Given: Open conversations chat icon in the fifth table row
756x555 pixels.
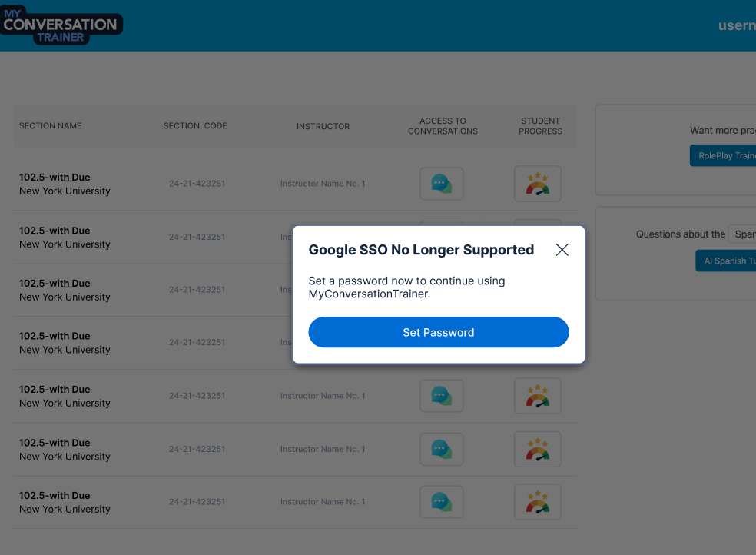Looking at the screenshot, I should tap(441, 396).
